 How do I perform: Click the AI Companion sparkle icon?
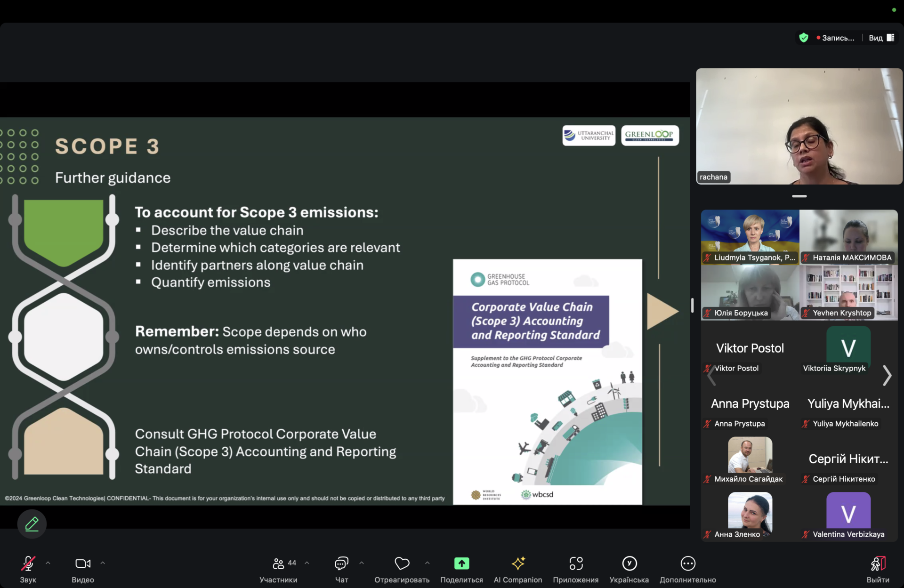[517, 564]
